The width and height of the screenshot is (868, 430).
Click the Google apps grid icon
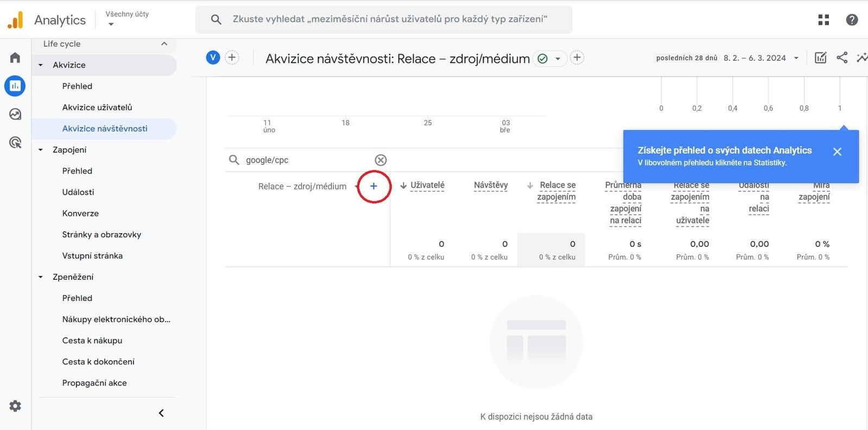[823, 20]
